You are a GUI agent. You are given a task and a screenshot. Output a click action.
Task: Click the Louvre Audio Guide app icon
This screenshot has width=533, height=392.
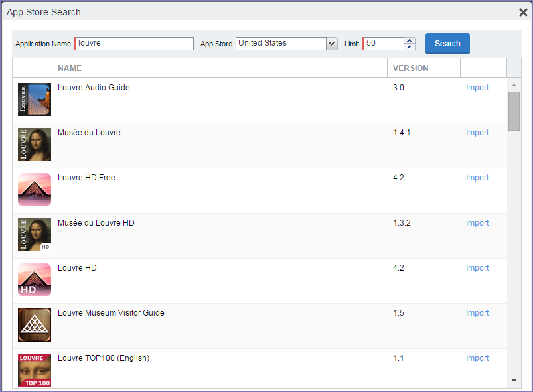pos(35,99)
